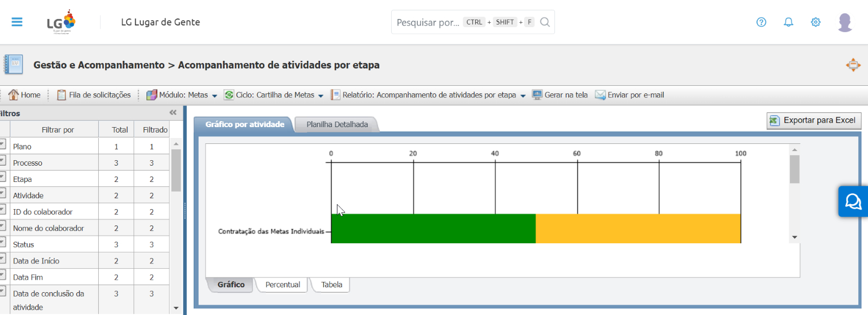Select the Tabela bottom tab

click(x=331, y=285)
